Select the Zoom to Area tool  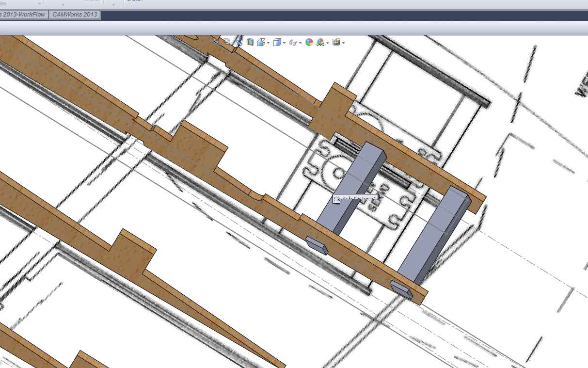click(x=227, y=42)
